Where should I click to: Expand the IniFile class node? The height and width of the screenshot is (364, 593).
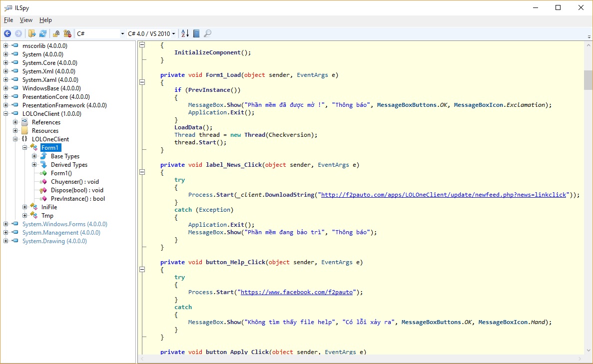click(25, 207)
